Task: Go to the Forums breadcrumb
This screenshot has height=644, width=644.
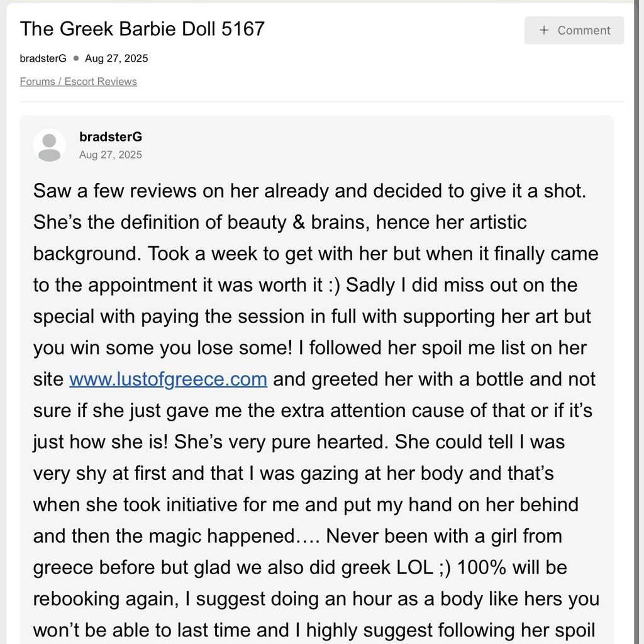Action: click(x=37, y=82)
